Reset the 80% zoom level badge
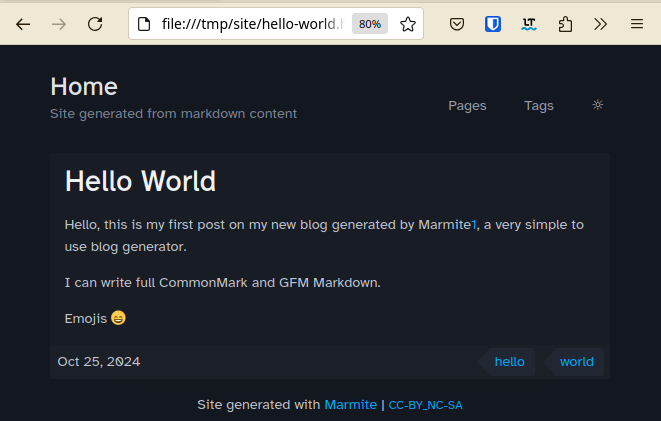Screen dimensions: 661x421 point(370,24)
